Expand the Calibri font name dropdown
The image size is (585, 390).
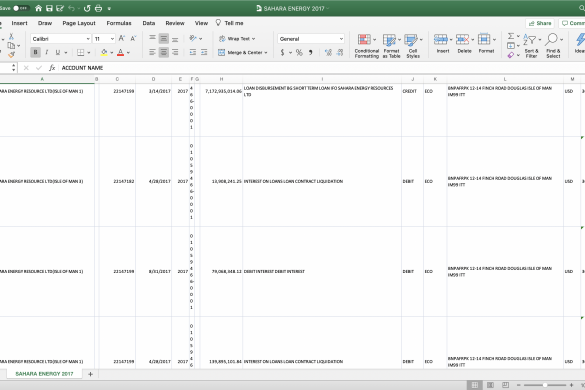[88, 39]
